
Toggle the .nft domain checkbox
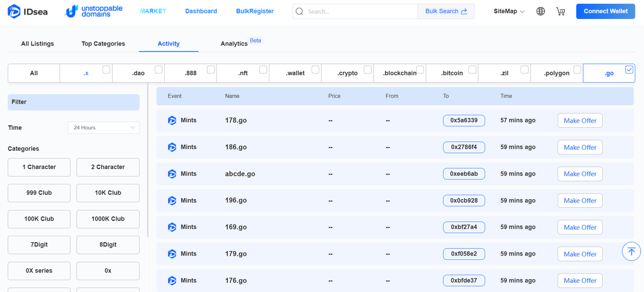[264, 69]
